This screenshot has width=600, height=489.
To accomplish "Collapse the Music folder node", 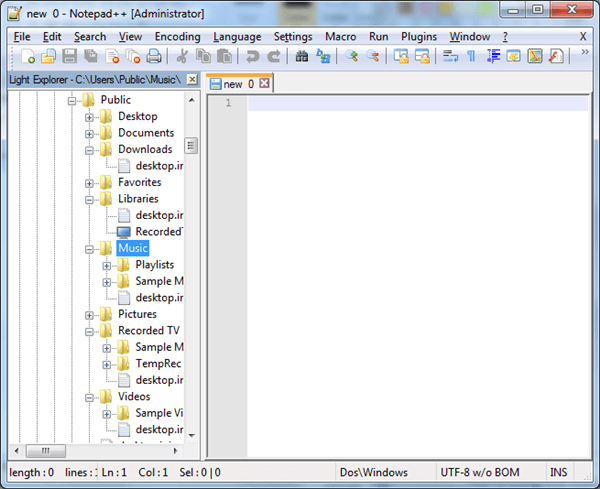I will [90, 249].
